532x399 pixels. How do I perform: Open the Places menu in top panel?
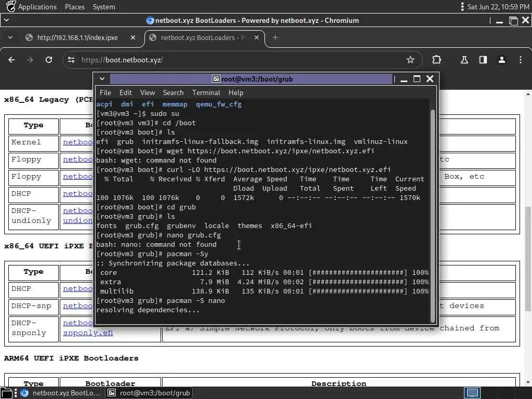coord(75,7)
